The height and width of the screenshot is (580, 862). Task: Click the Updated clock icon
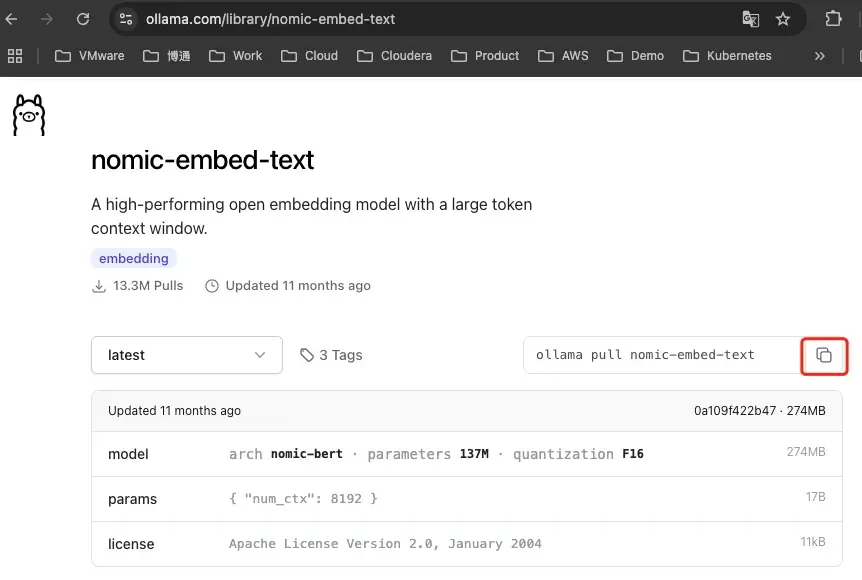[x=212, y=286]
